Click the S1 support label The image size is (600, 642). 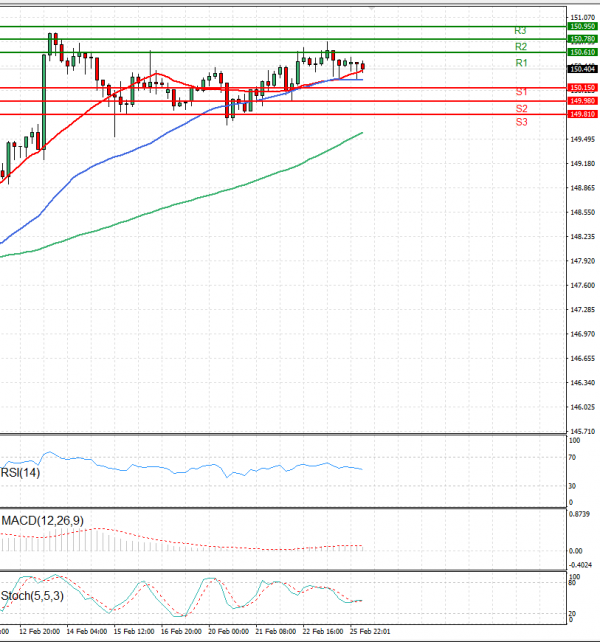pyautogui.click(x=521, y=92)
